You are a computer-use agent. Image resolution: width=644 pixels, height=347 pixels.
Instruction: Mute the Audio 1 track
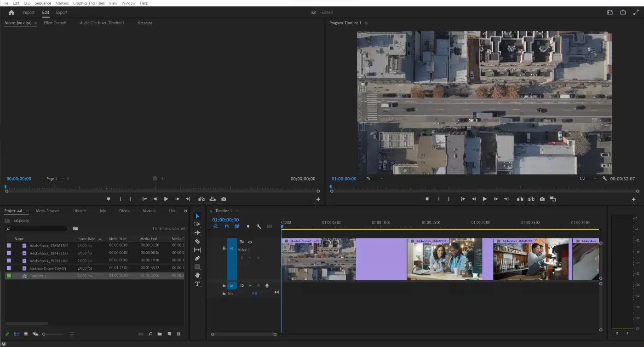point(250,285)
